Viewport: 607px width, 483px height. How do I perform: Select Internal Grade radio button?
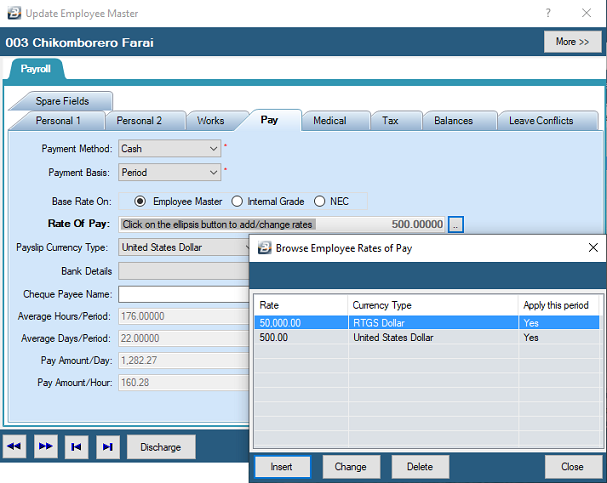pos(237,201)
